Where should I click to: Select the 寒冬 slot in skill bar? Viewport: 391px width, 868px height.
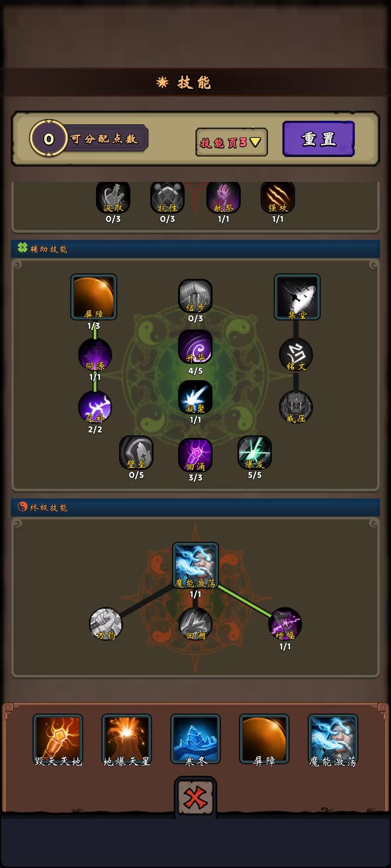click(x=195, y=739)
